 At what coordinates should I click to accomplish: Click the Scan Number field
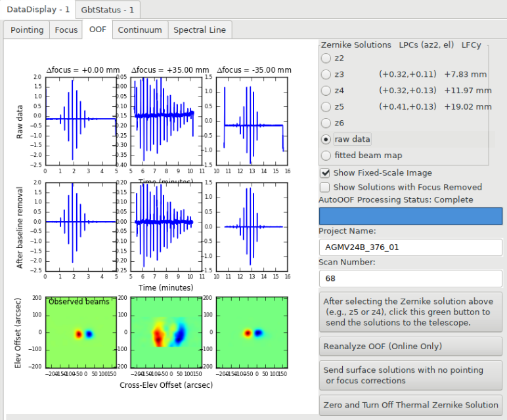point(410,278)
